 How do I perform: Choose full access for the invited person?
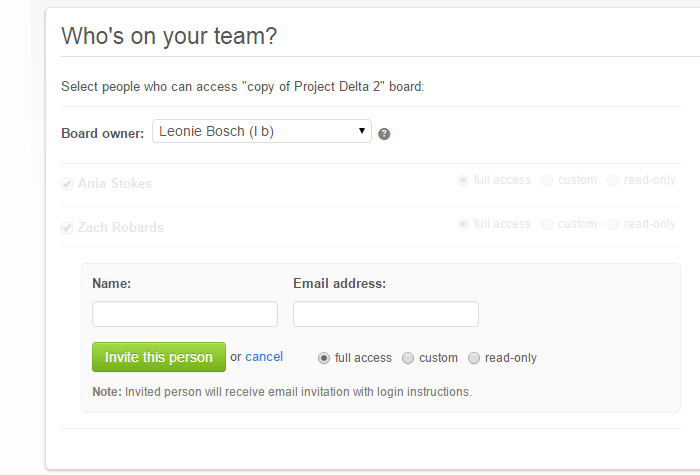pos(324,358)
